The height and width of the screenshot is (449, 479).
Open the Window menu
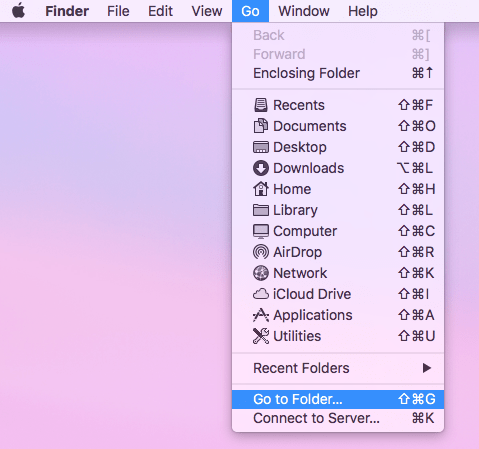pos(304,11)
